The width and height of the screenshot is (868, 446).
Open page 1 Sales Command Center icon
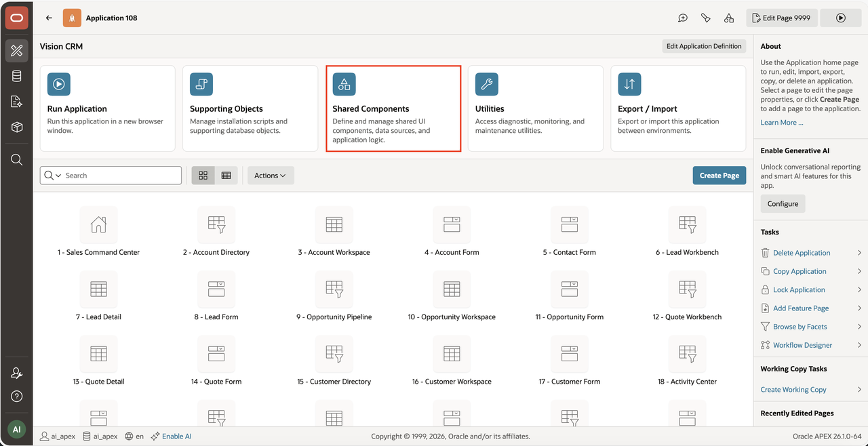(x=99, y=224)
